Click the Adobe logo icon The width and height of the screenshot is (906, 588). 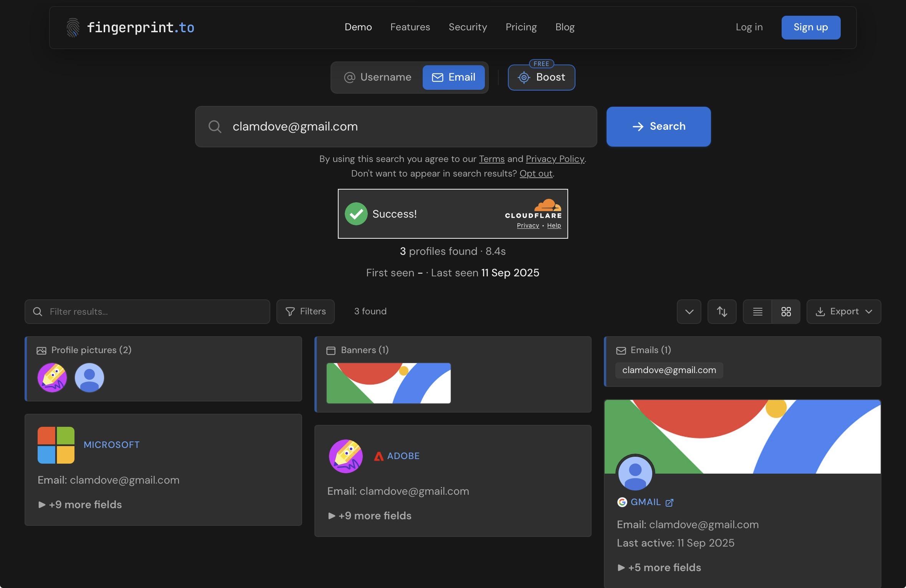379,456
